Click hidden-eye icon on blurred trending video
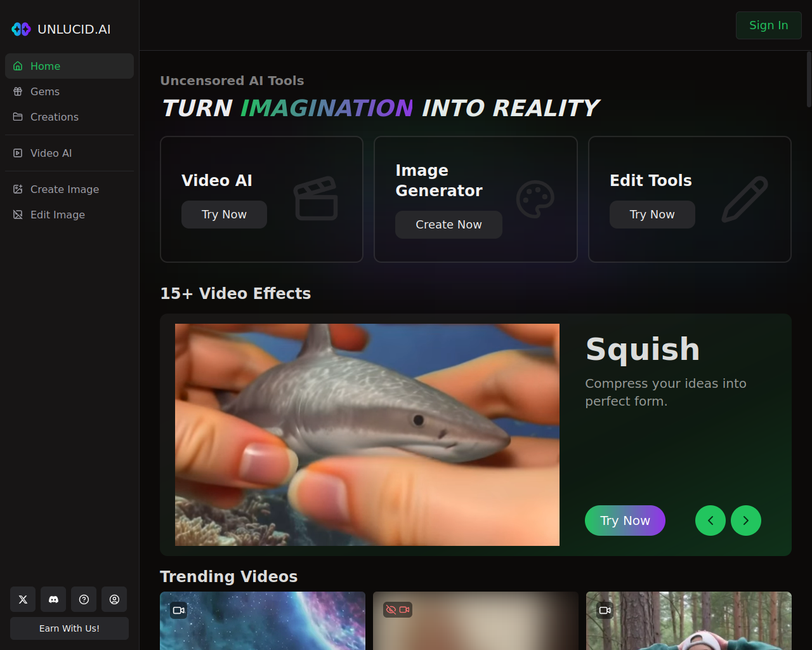This screenshot has width=812, height=650. 391,609
